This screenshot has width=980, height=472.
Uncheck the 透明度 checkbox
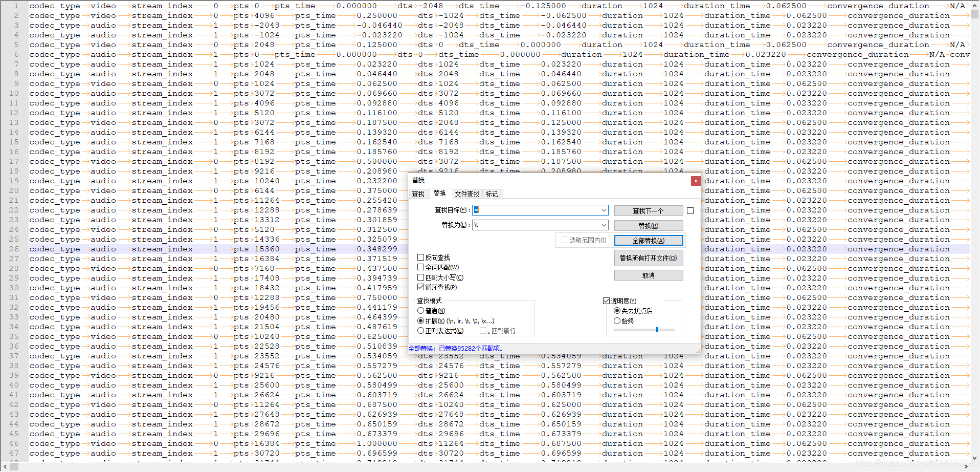coord(606,301)
